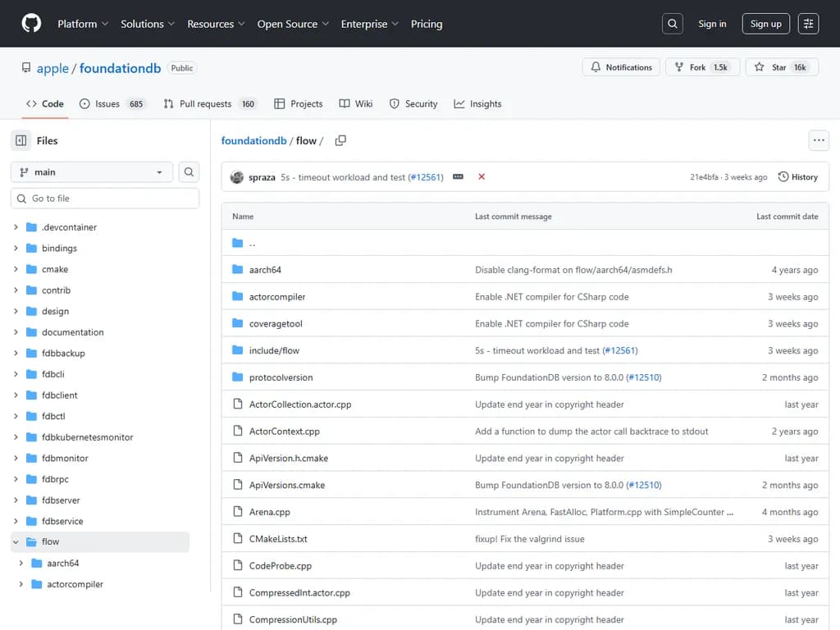The image size is (840, 630).
Task: Open spraza's avatar thumbnail
Action: pos(237,177)
